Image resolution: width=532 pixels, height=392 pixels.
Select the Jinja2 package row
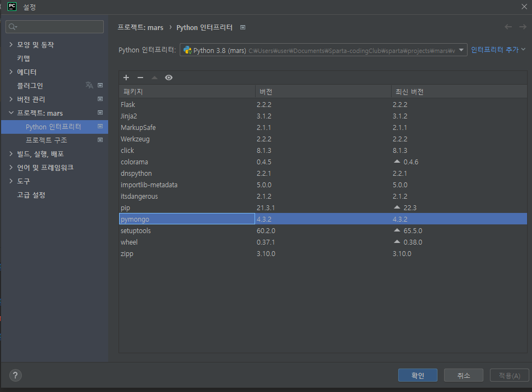pyautogui.click(x=323, y=116)
